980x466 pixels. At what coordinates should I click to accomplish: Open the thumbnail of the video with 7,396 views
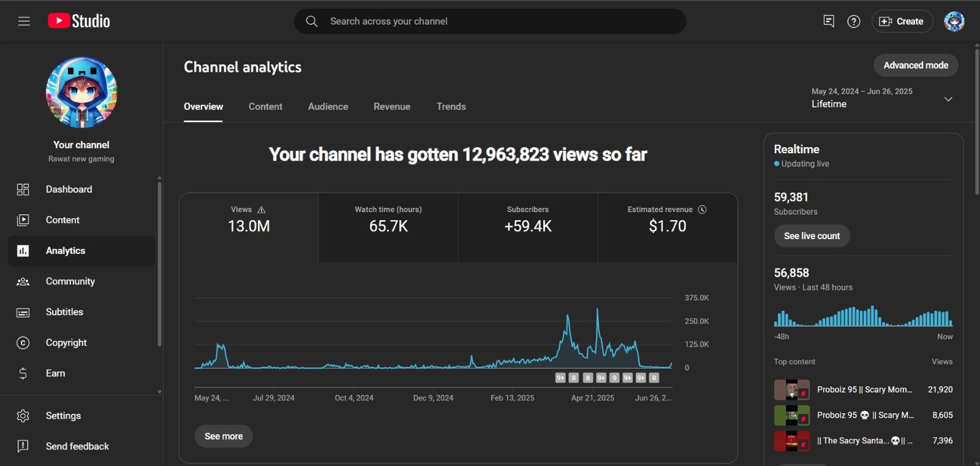point(792,441)
